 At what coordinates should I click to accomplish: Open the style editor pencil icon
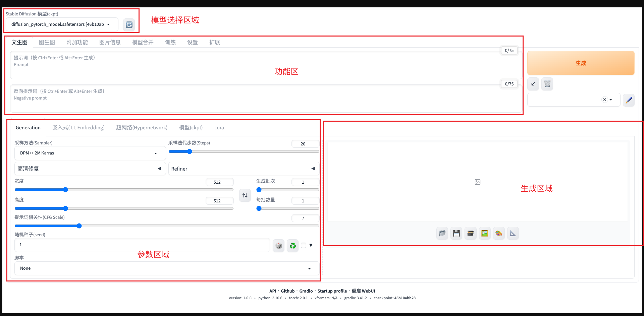click(x=629, y=100)
